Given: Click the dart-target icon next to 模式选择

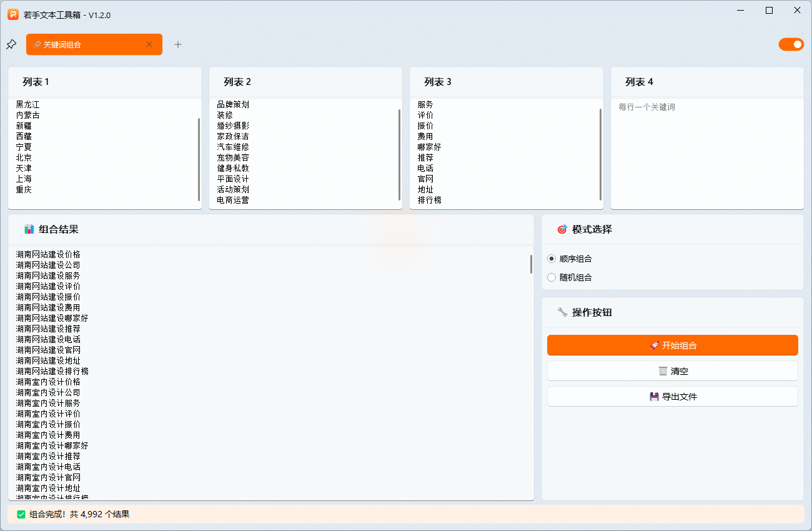Looking at the screenshot, I should point(561,229).
